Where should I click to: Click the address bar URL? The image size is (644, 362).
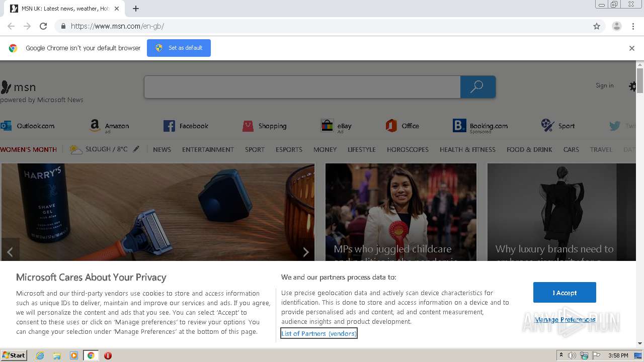[117, 26]
